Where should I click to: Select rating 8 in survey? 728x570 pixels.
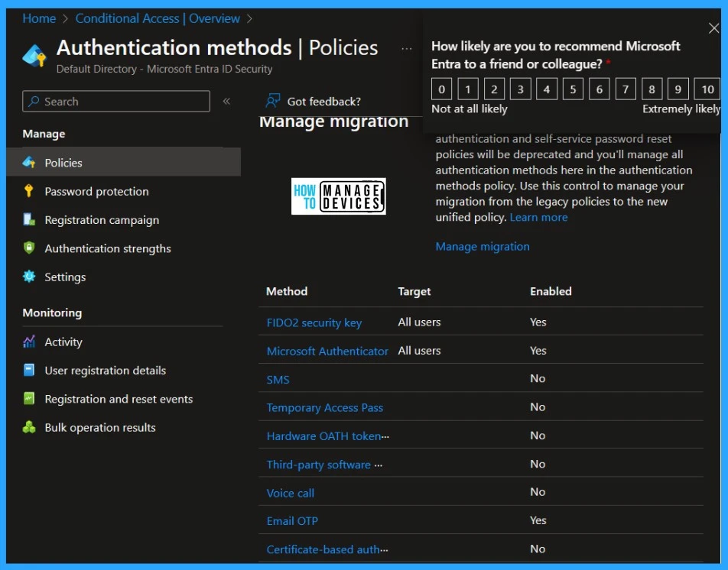click(x=652, y=89)
